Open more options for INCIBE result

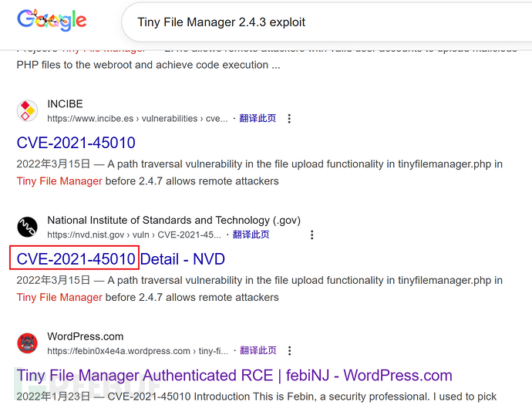coord(289,119)
